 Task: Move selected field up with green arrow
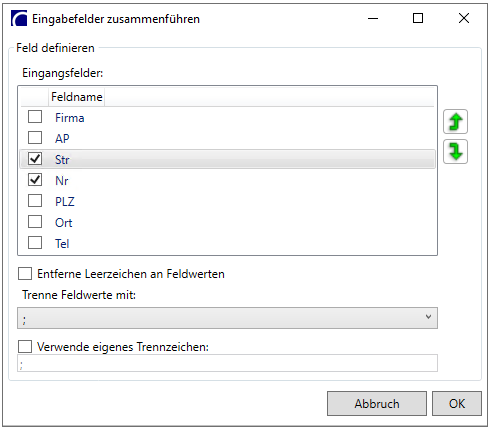point(455,122)
